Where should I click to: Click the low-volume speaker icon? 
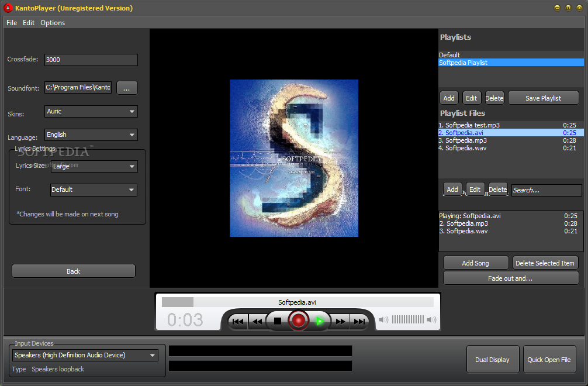coord(383,319)
